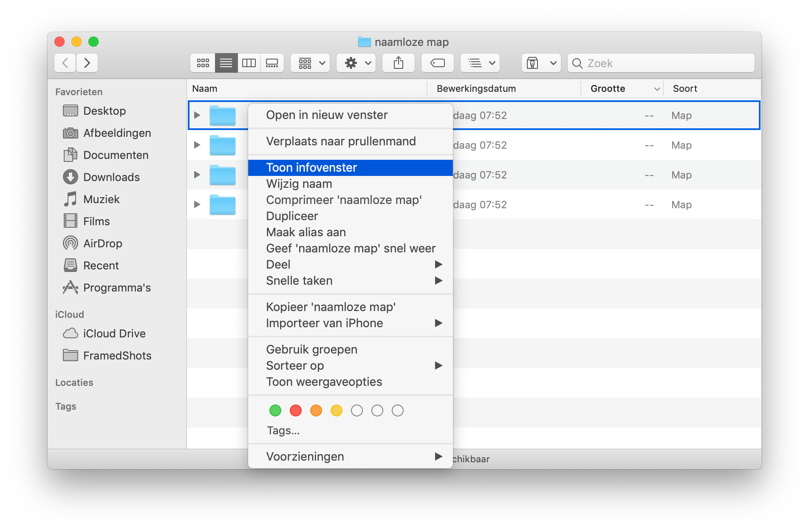The width and height of the screenshot is (809, 532).
Task: Open AirDrop in the sidebar
Action: [93, 243]
